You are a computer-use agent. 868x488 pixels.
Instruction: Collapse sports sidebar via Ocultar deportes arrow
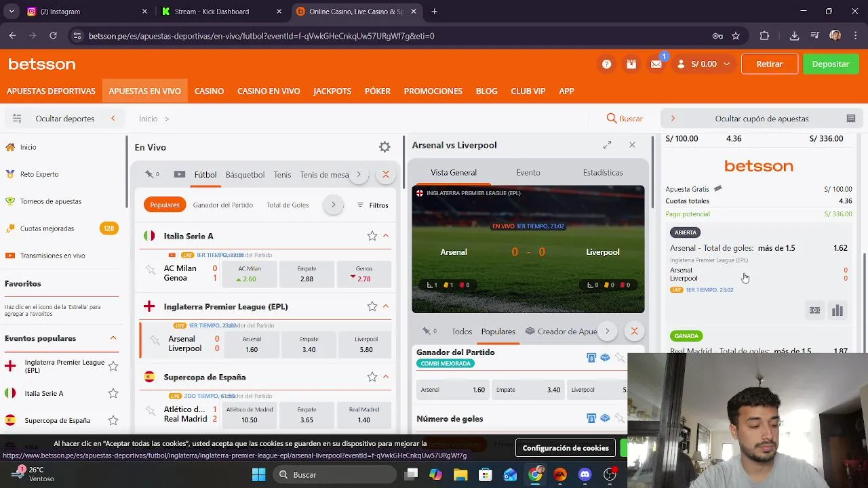pos(113,119)
